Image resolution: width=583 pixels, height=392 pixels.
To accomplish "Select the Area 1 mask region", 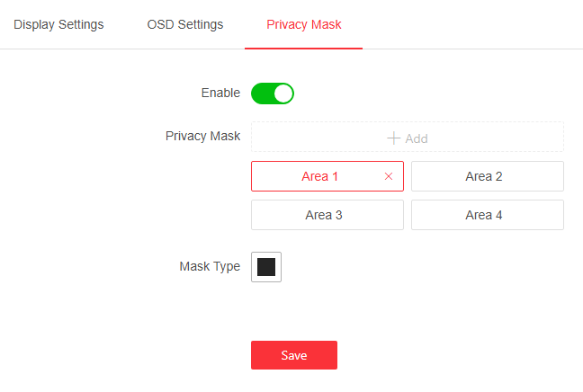I will [320, 176].
